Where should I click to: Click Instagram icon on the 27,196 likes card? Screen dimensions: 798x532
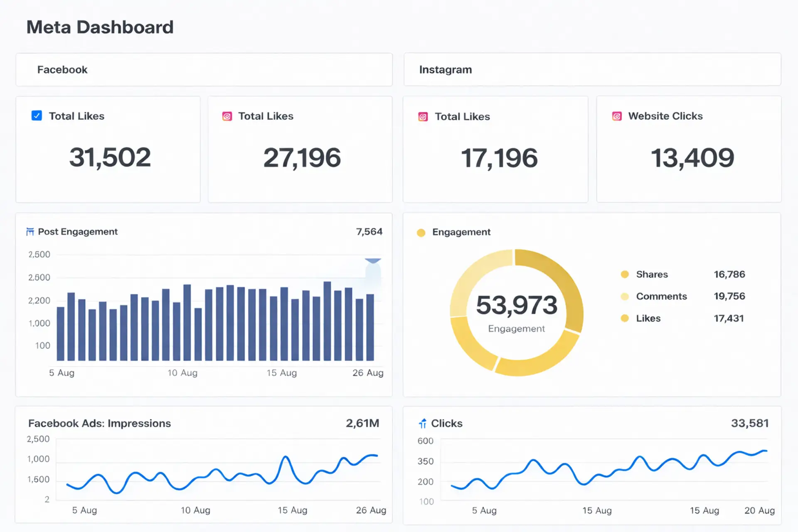(227, 116)
